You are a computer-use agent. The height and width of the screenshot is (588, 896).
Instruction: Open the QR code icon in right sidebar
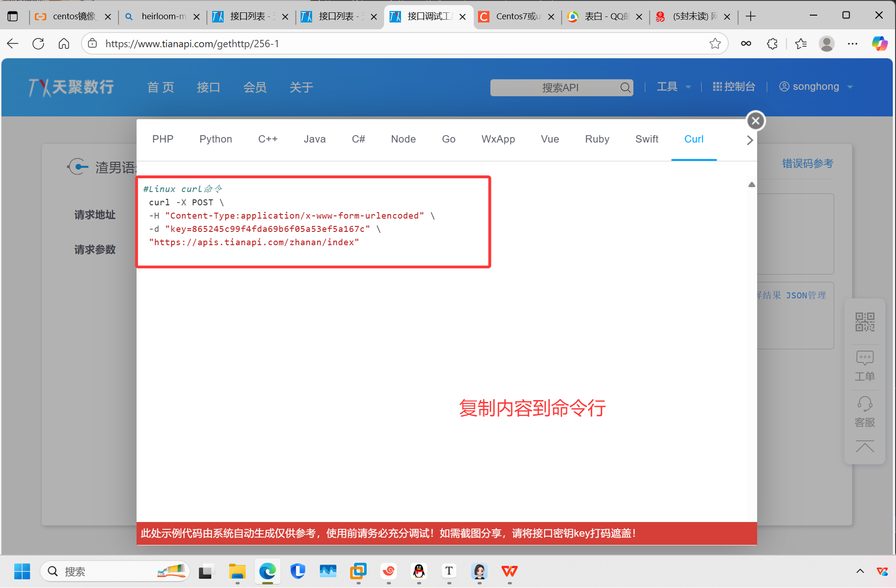pos(864,322)
